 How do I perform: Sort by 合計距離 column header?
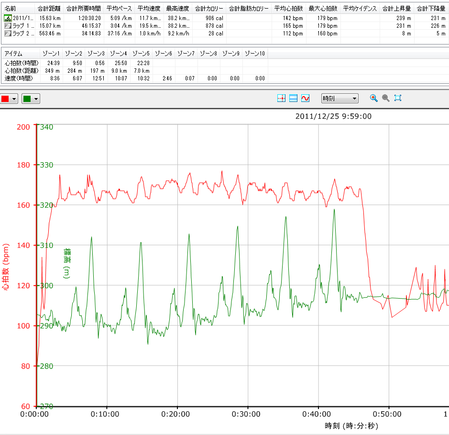[x=49, y=8]
